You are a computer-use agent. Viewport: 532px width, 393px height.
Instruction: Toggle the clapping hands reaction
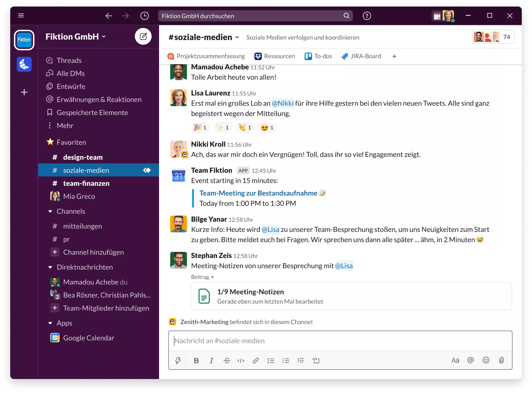245,128
